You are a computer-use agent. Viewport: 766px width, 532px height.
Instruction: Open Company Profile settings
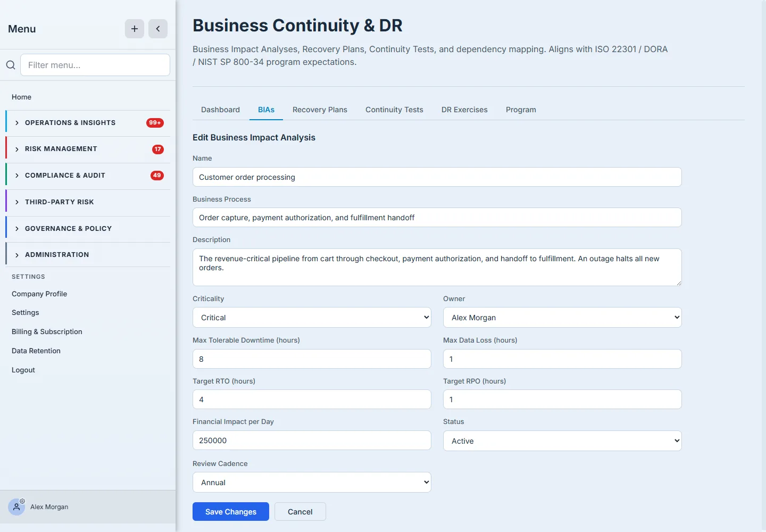tap(39, 294)
